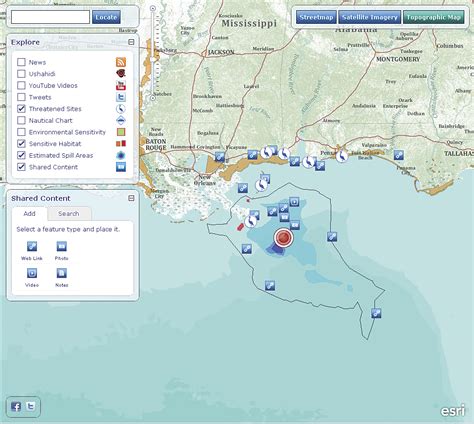Image resolution: width=474 pixels, height=424 pixels.
Task: Click the red spill source marker on map
Action: coord(283,238)
